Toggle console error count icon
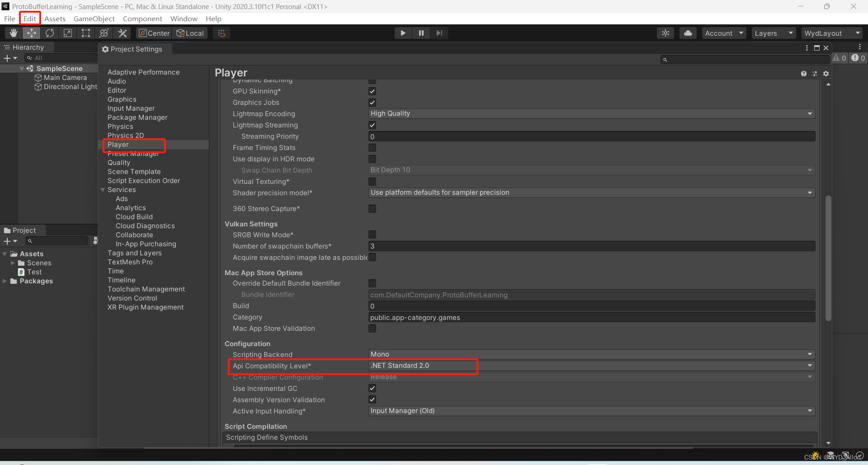Screen dimensions: 868x465 (858, 58)
